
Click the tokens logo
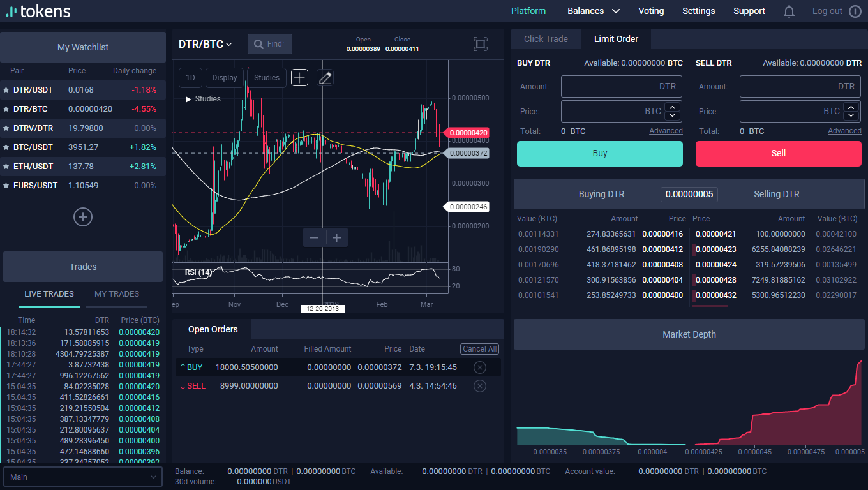(x=38, y=11)
